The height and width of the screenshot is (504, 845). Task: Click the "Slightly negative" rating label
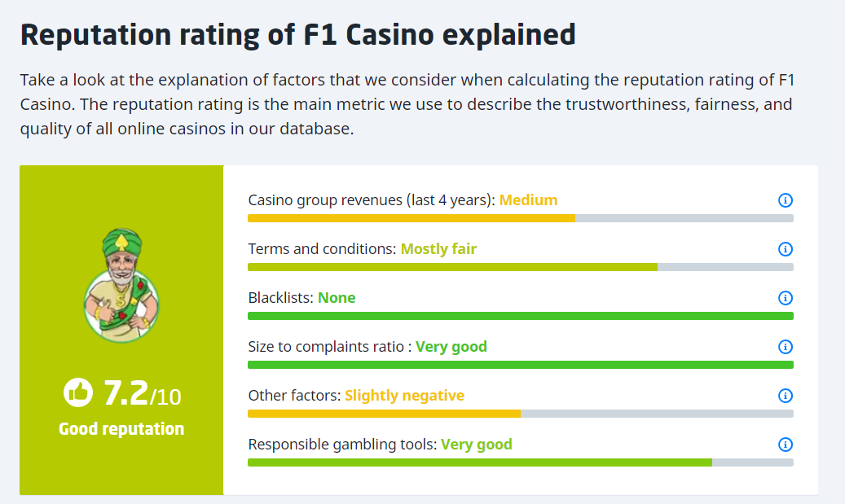404,396
